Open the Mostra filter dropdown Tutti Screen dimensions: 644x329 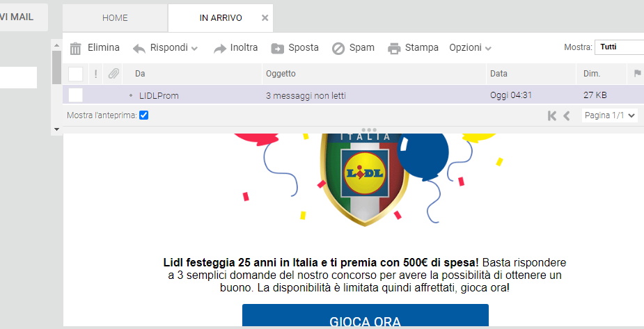[x=620, y=47]
